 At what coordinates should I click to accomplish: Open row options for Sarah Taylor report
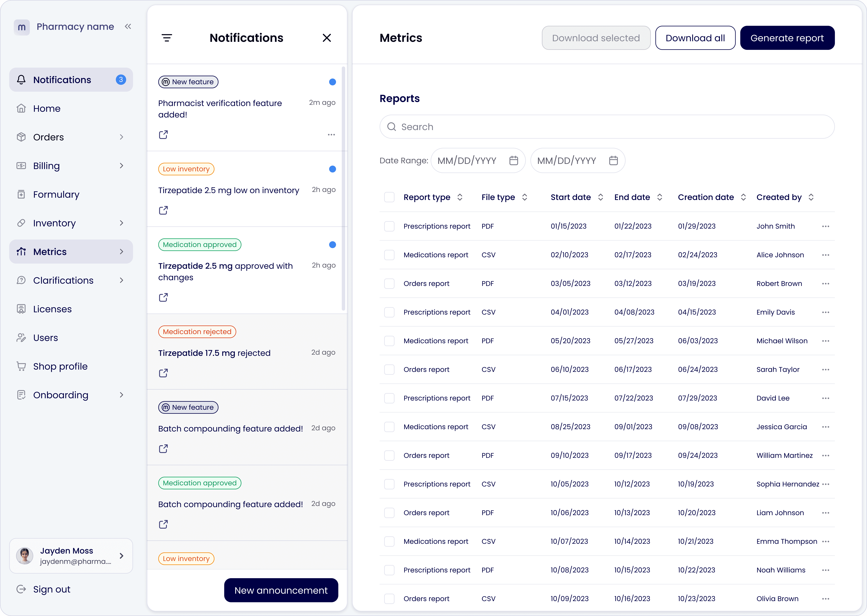pos(826,369)
